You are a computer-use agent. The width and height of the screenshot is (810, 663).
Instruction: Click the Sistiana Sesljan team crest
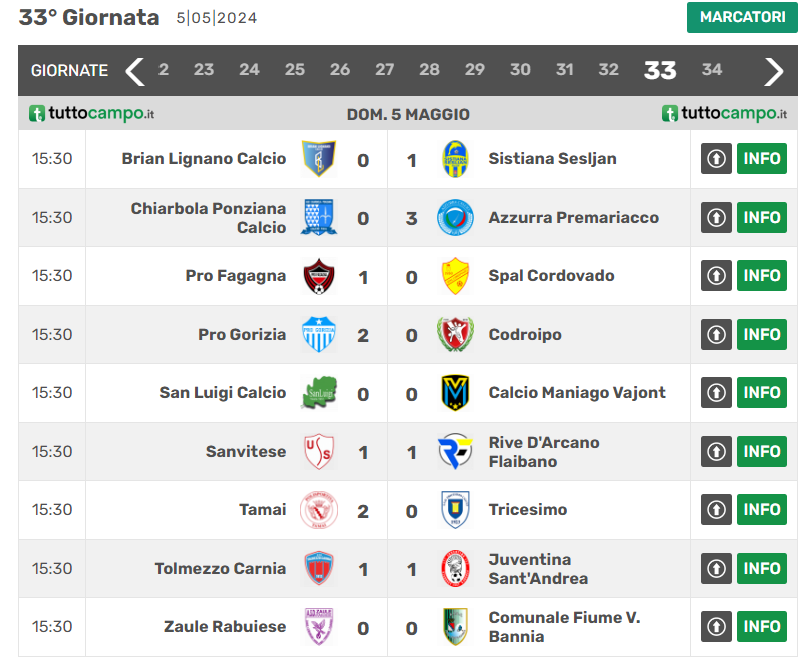[456, 159]
